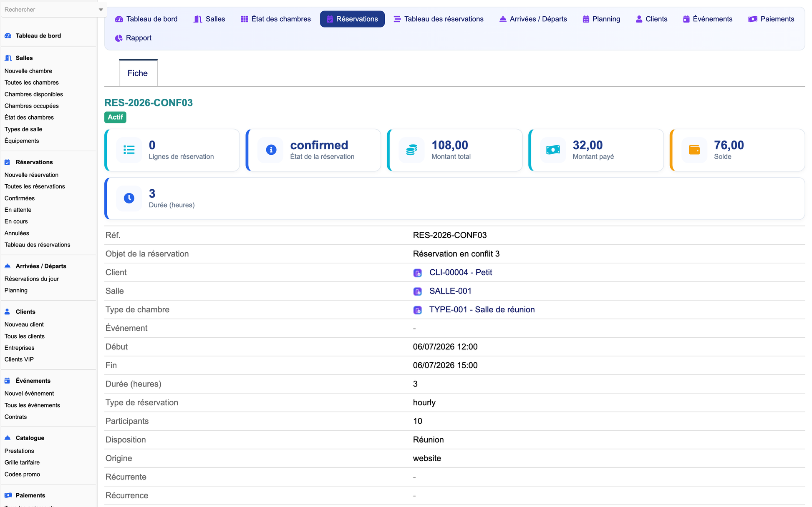812x507 pixels.
Task: Open Prestations in sidebar
Action: pos(19,451)
